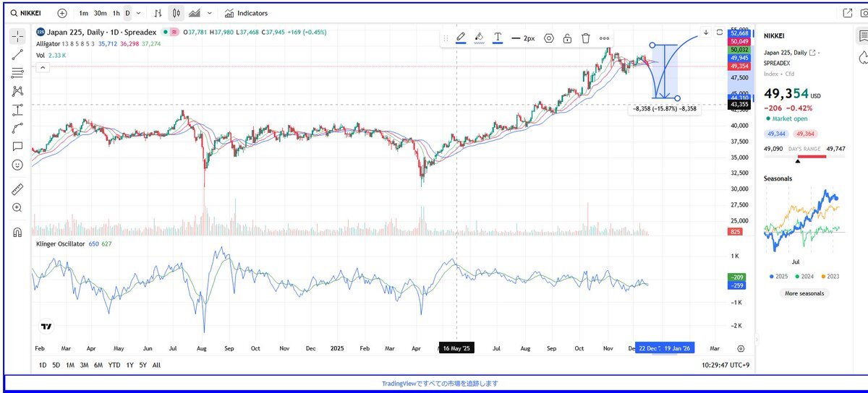Open the time interval dropdown arrow
Screen dimensions: 868x393
(x=139, y=13)
